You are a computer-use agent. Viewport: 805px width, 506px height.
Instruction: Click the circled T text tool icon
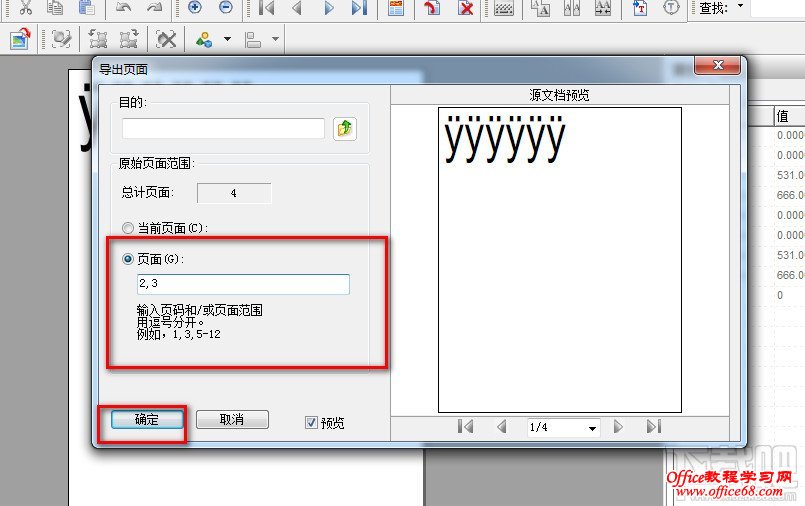pos(671,8)
